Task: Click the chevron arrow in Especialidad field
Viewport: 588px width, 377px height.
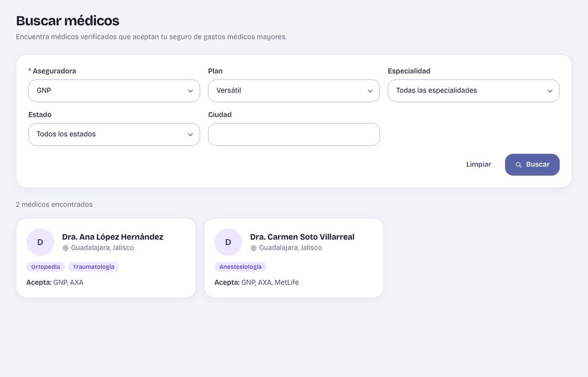Action: pos(550,91)
